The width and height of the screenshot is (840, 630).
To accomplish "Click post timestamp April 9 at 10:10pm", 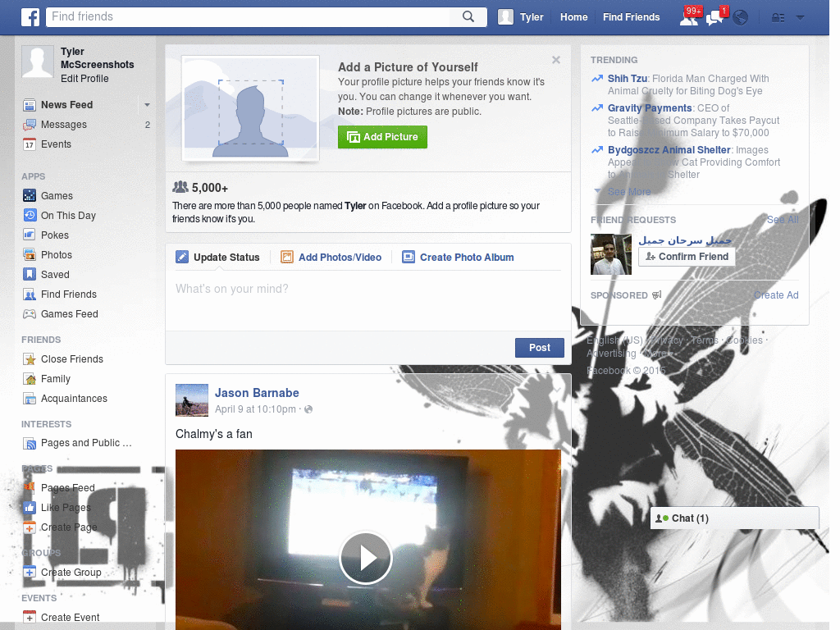I will coord(255,409).
